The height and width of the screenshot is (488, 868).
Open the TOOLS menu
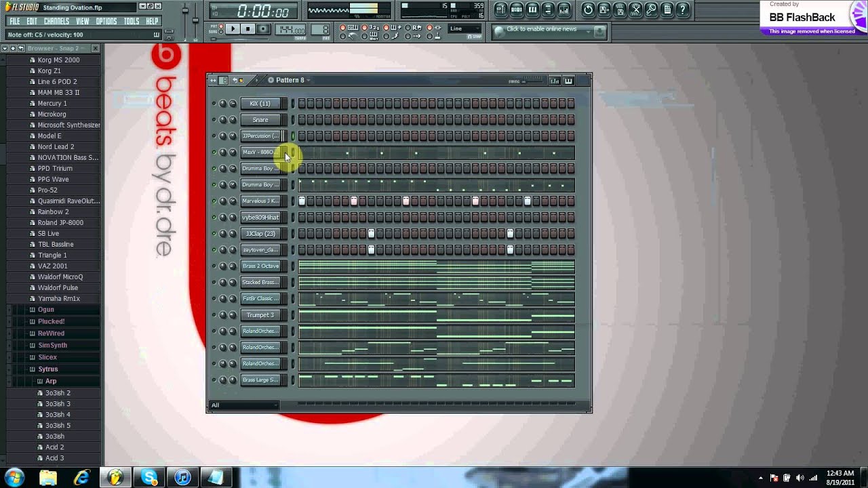132,21
